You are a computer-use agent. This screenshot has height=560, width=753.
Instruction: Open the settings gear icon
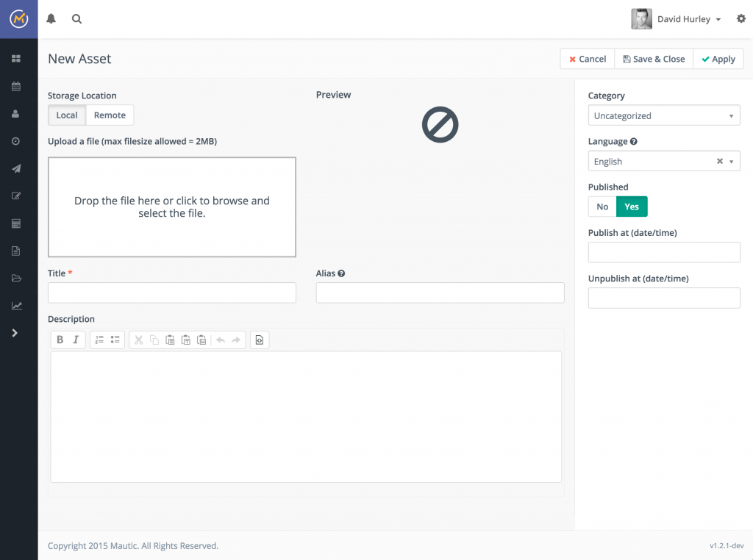point(741,18)
